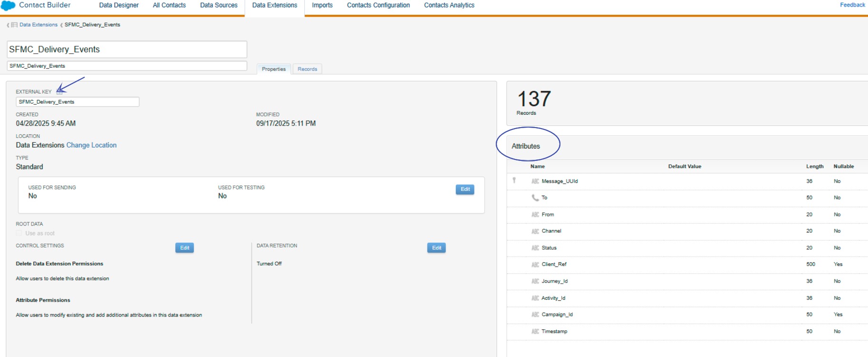868x357 pixels.
Task: Select the Status attribute name
Action: pos(549,248)
